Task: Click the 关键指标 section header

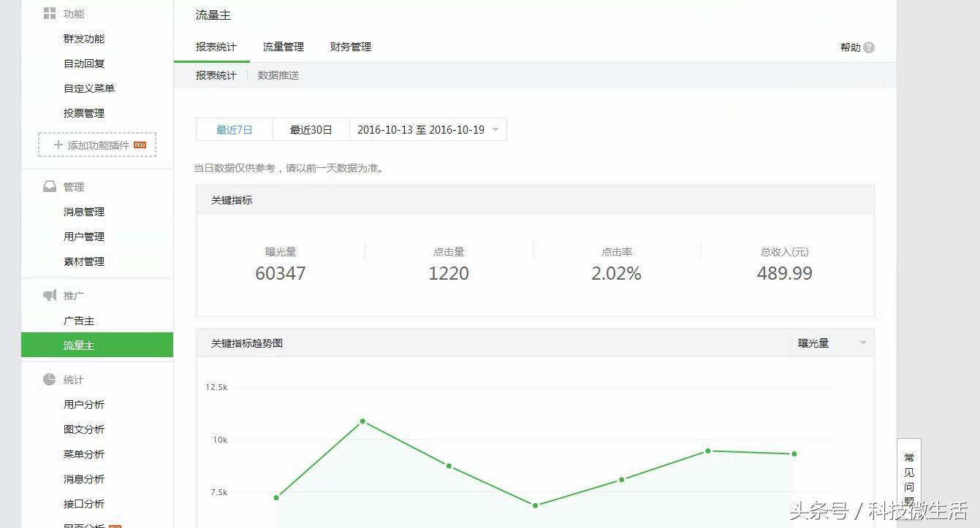Action: [x=232, y=199]
